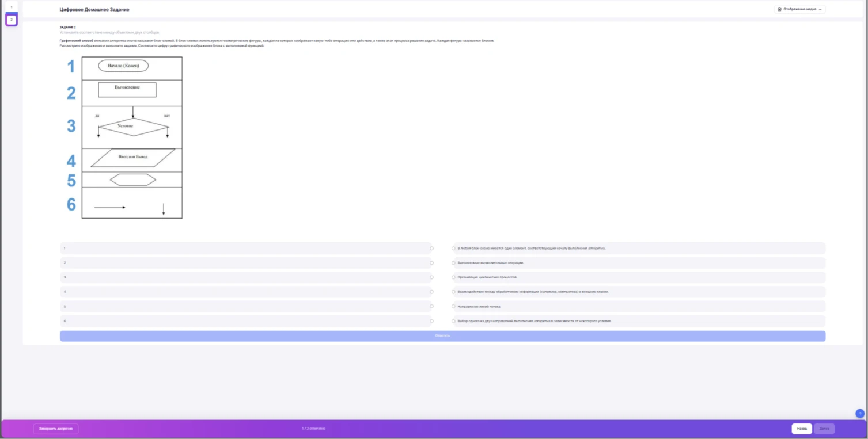Click the "Далее" button
This screenshot has height=439, width=868.
(824, 429)
